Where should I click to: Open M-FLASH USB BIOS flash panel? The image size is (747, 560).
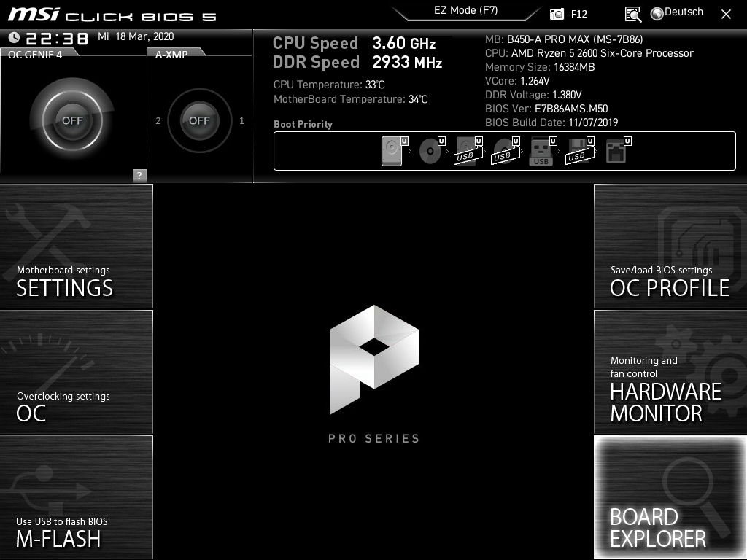76,497
